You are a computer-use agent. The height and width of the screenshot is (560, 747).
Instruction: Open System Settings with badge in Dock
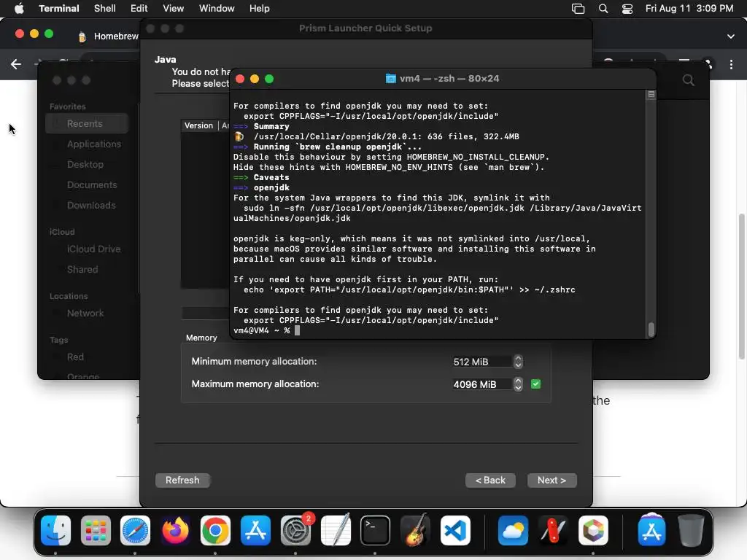[295, 530]
